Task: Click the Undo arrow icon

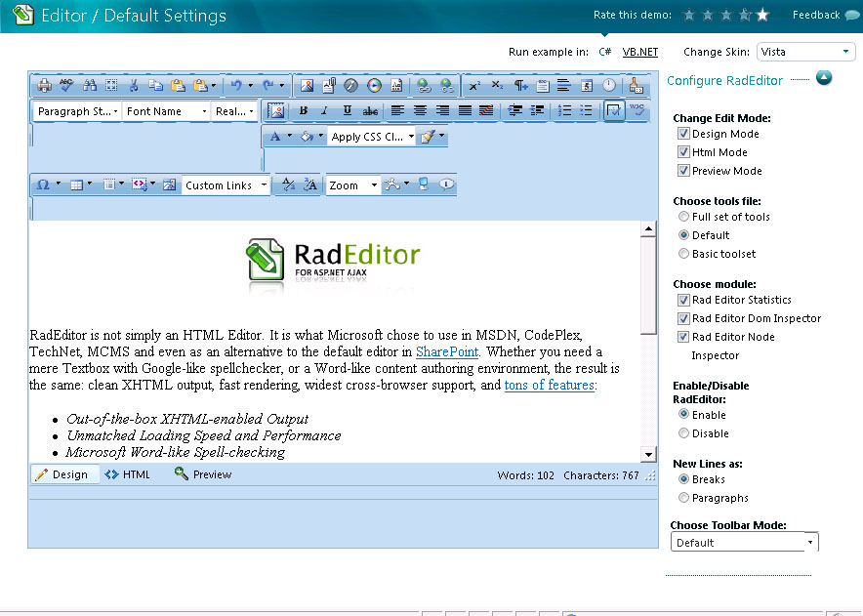Action: pos(236,85)
